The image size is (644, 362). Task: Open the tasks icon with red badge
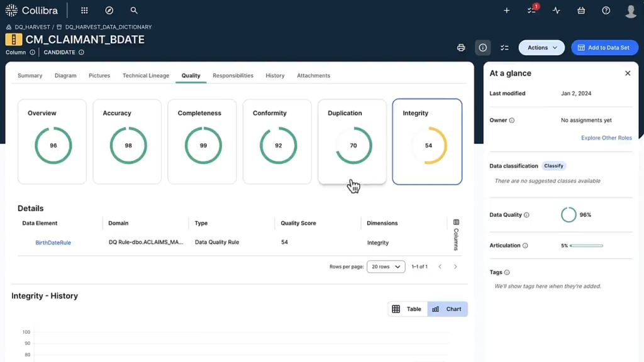click(532, 10)
